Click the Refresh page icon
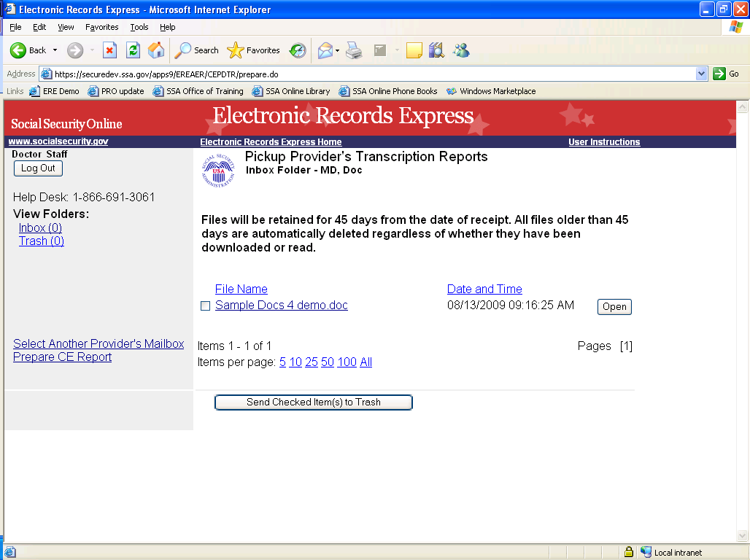750x560 pixels. point(133,50)
